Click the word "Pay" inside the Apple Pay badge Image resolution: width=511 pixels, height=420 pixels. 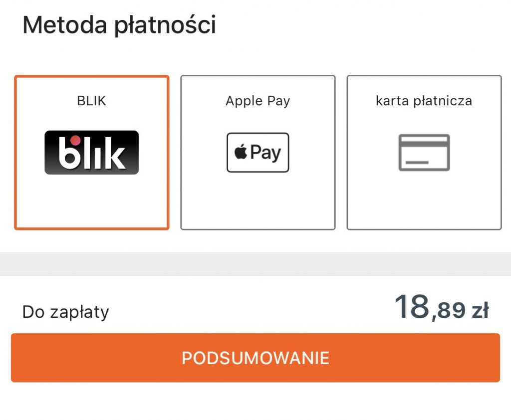point(266,153)
